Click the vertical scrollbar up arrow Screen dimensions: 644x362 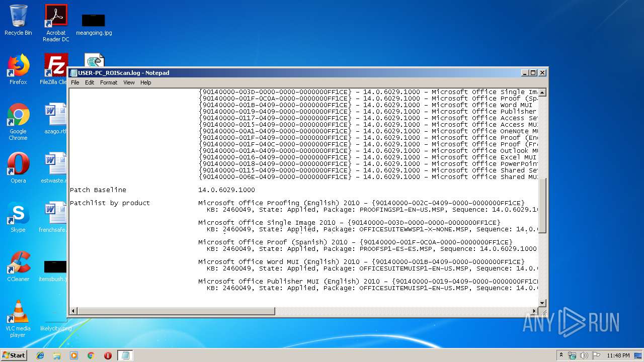[542, 93]
